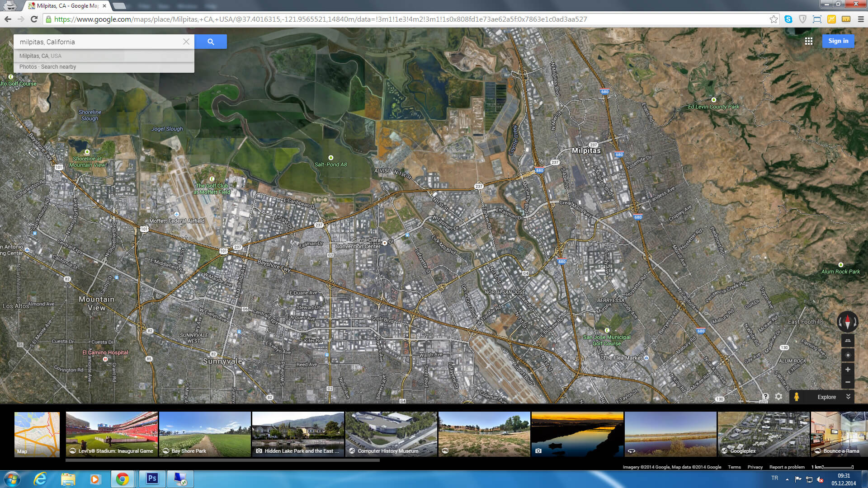Image resolution: width=868 pixels, height=488 pixels.
Task: Switch to Map view thumbnail
Action: coord(37,434)
